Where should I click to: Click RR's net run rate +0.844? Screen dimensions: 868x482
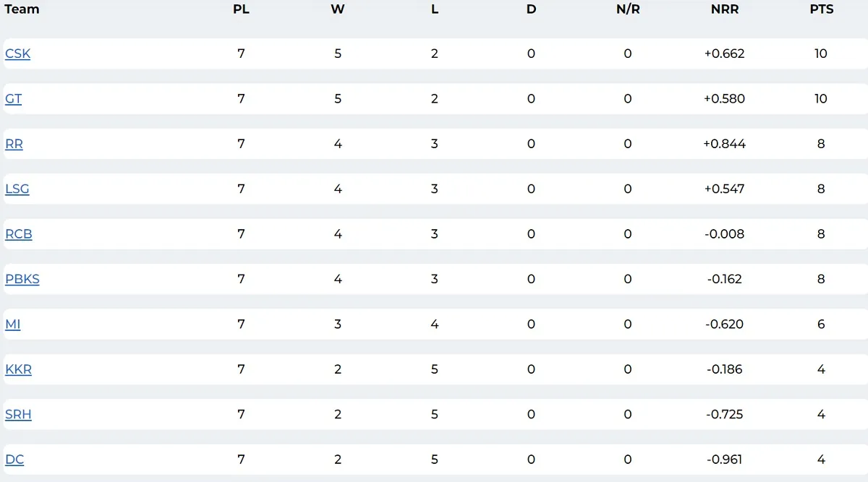click(x=724, y=144)
